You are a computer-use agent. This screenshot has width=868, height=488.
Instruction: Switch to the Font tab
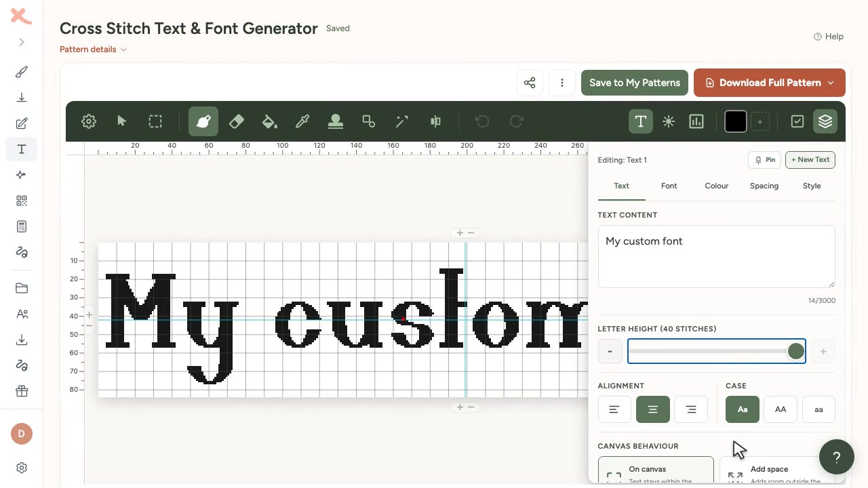(669, 186)
